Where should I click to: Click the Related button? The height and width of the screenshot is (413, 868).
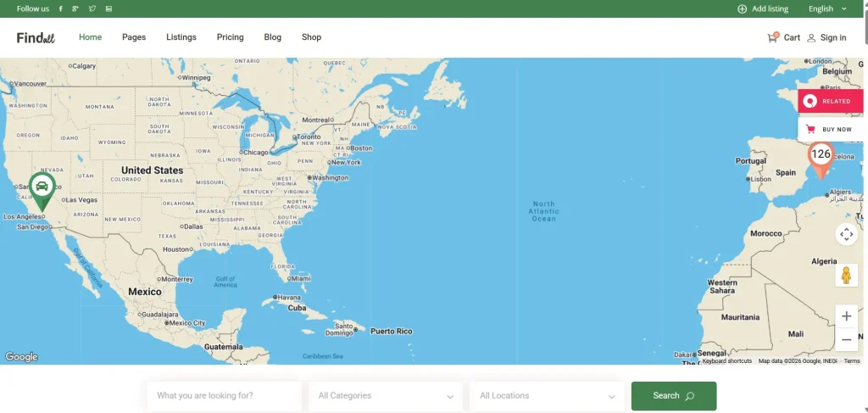(x=831, y=101)
